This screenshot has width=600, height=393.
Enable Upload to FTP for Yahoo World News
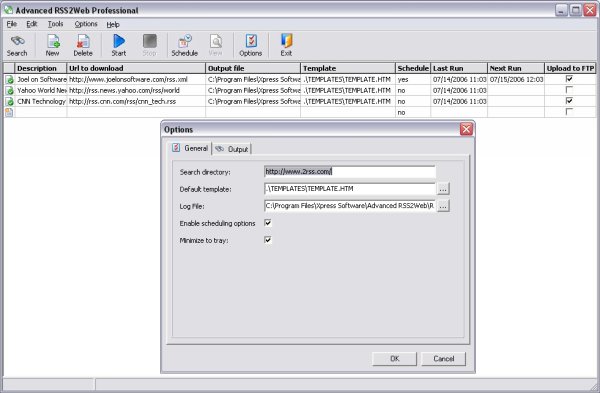(x=569, y=90)
